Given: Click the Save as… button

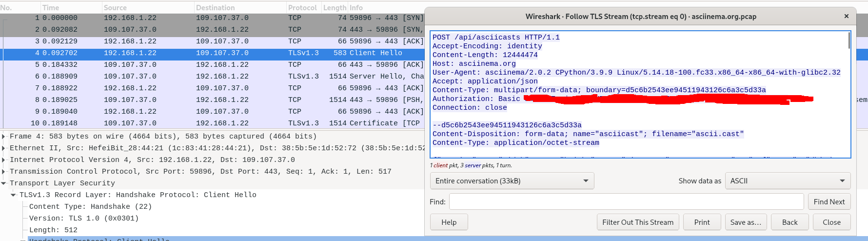Looking at the screenshot, I should coord(745,222).
